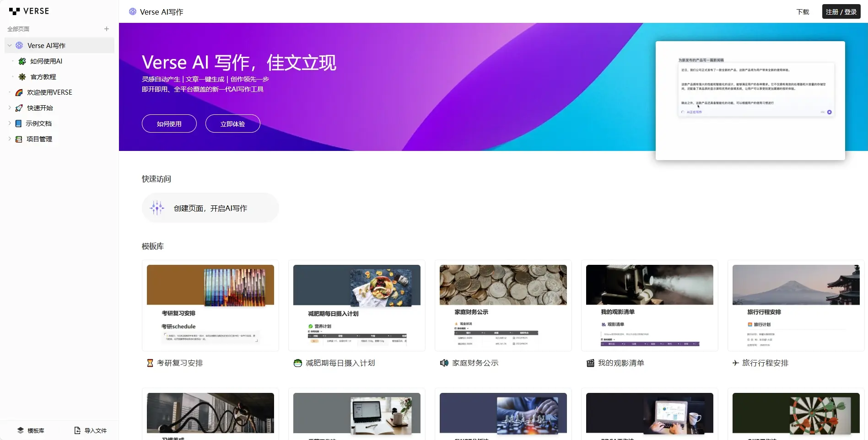Open the 官方教程 page in sidebar
Image resolution: width=868 pixels, height=440 pixels.
pos(43,77)
